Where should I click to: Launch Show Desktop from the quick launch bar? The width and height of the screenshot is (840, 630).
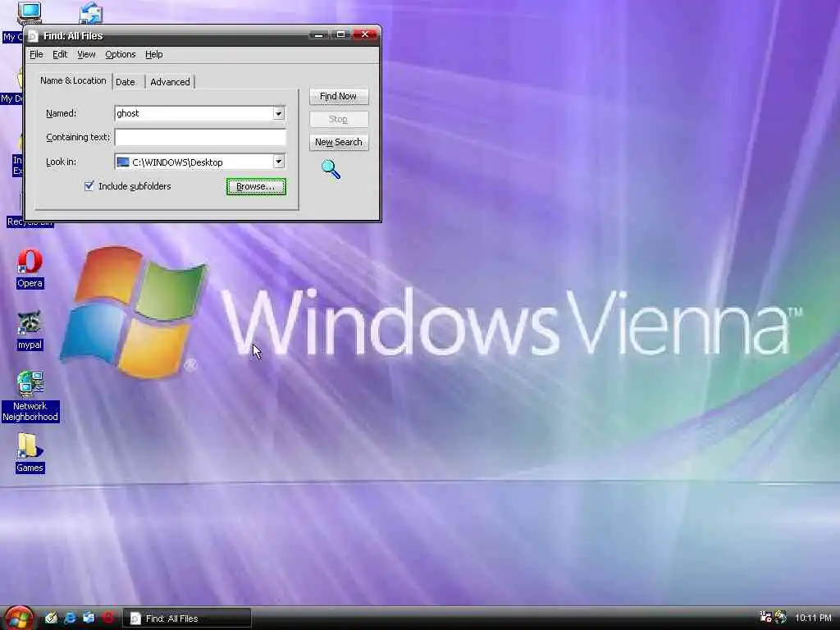(51, 618)
